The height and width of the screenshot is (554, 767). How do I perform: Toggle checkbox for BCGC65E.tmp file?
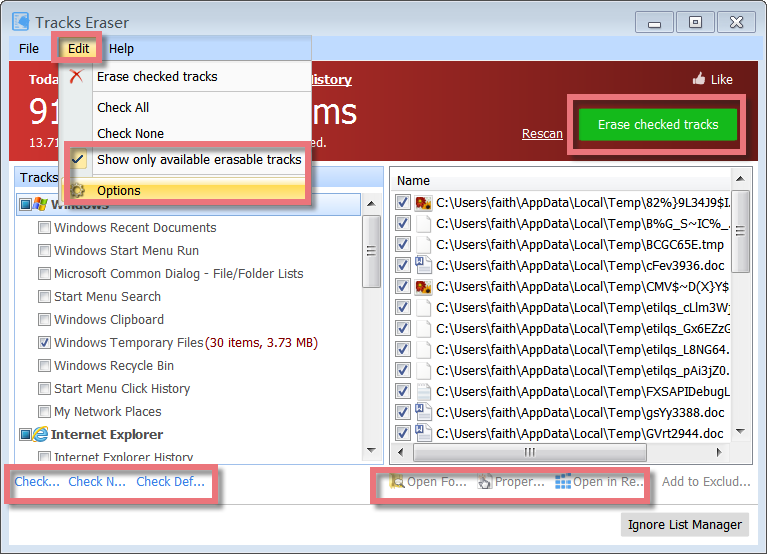point(402,244)
